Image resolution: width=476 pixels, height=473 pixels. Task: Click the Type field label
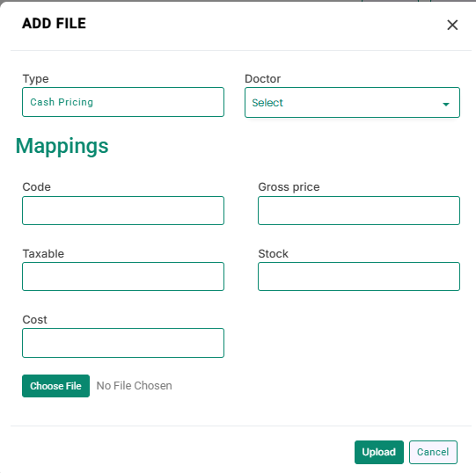[35, 79]
